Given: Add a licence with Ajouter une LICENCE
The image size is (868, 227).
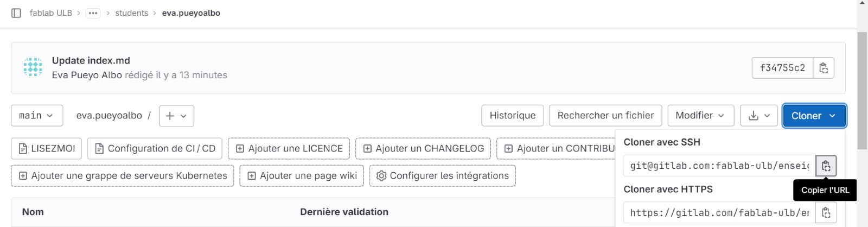Looking at the screenshot, I should point(289,148).
